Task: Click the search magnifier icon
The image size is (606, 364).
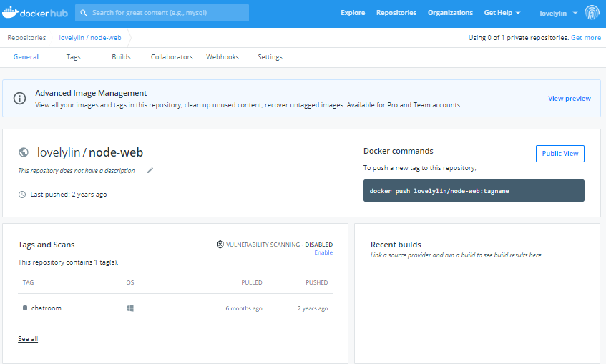Action: tap(84, 13)
